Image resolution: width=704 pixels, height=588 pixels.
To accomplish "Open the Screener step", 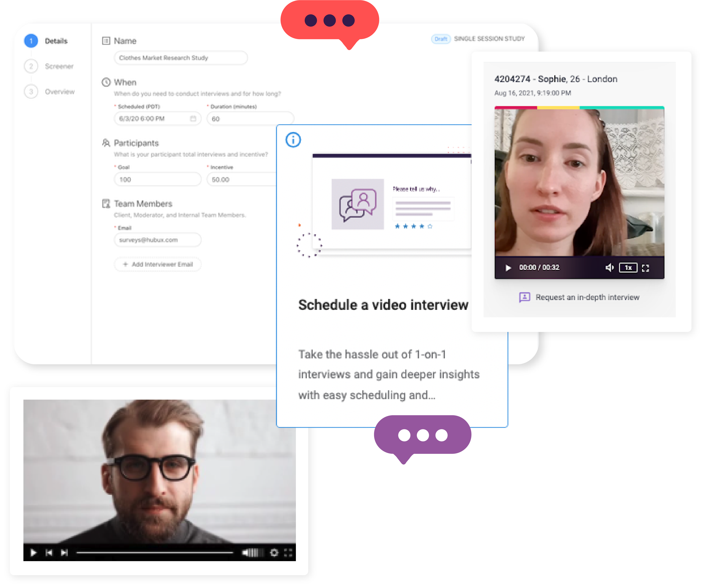I will pyautogui.click(x=60, y=66).
